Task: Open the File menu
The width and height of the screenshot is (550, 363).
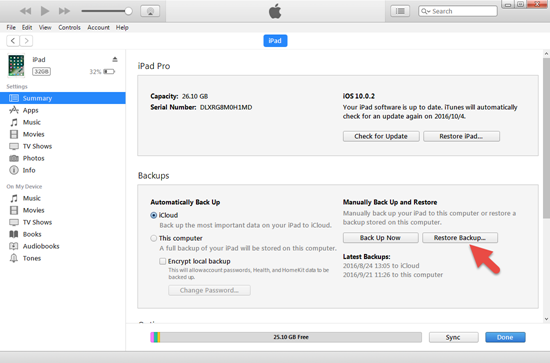Action: [x=11, y=27]
